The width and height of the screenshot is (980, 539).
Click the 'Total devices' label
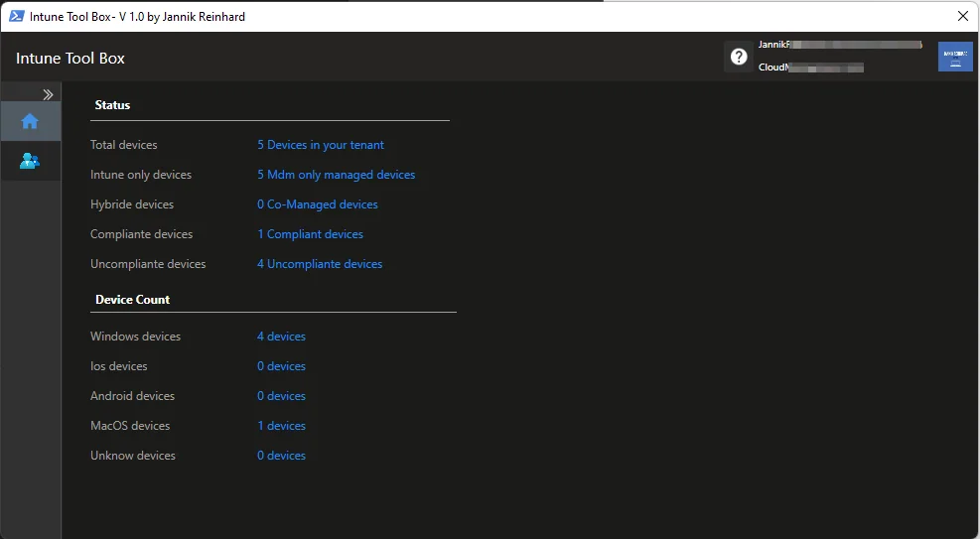pyautogui.click(x=124, y=145)
